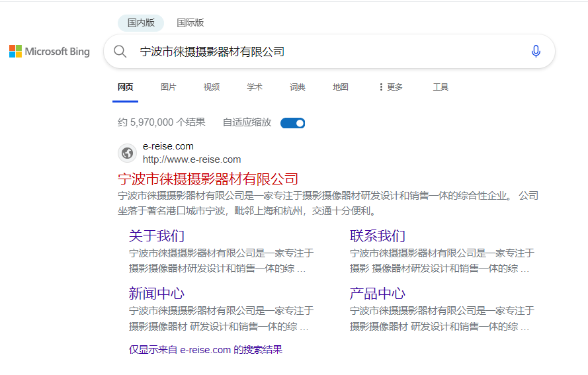The image size is (588, 375).
Task: Open the 新闻中心 sitelink
Action: point(157,293)
